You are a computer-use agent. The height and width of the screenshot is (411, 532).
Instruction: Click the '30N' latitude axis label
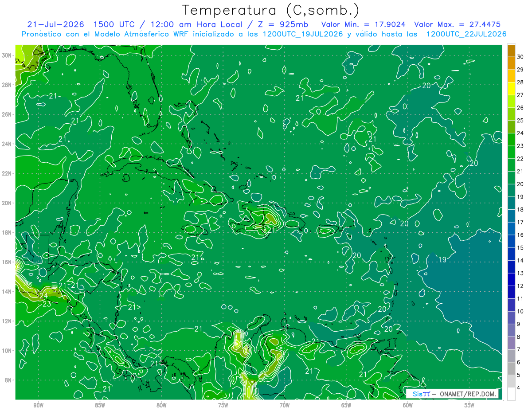click(x=7, y=55)
